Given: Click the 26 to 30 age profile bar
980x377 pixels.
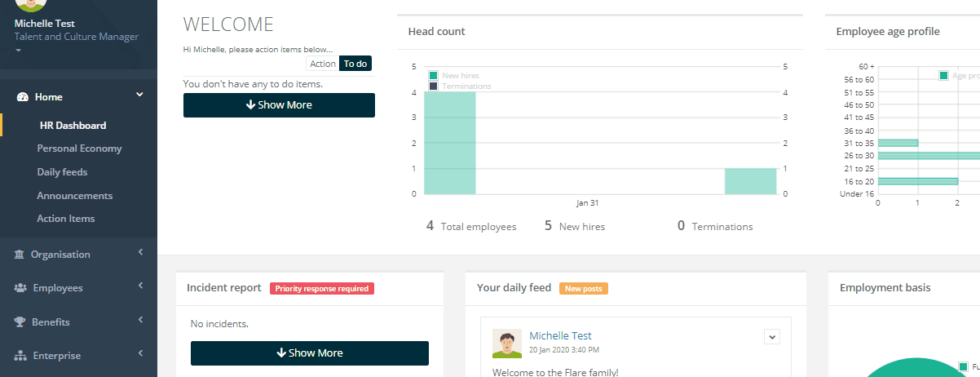Looking at the screenshot, I should click(929, 156).
